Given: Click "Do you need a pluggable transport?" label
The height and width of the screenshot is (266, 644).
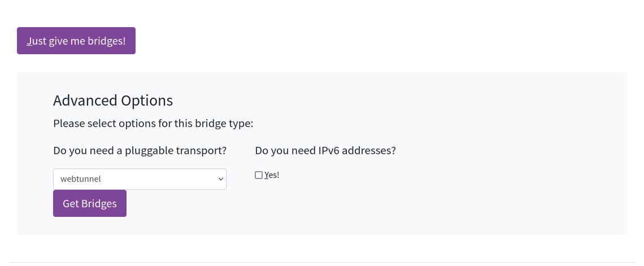Looking at the screenshot, I should coord(140,151).
